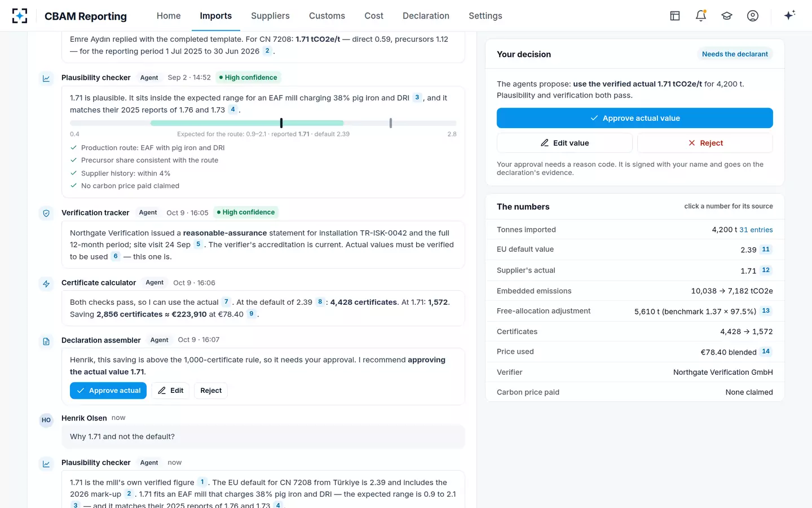Screen dimensions: 812x508
Task: Open source 12 for Supplier's actual
Action: tap(766, 270)
